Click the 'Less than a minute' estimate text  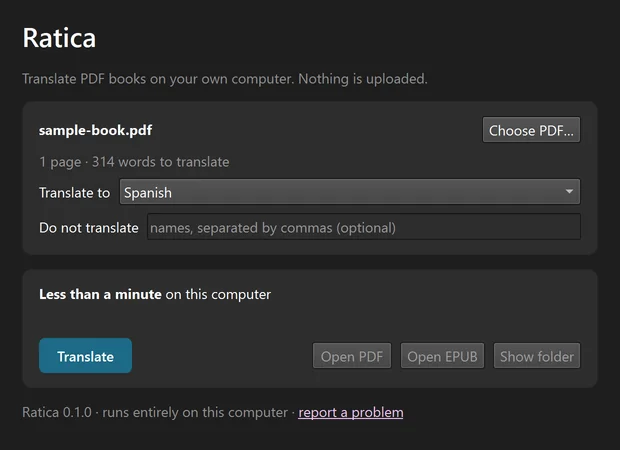click(100, 294)
